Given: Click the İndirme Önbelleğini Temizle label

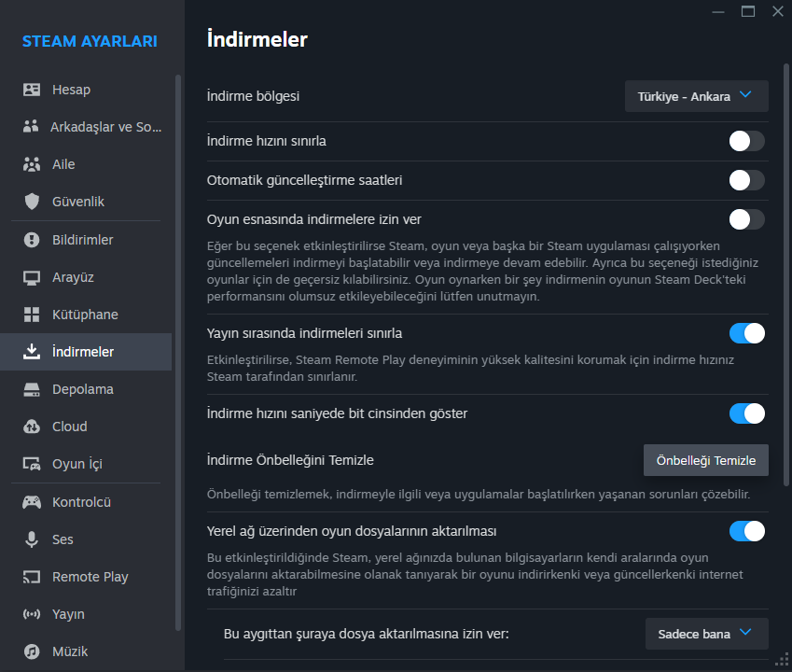Looking at the screenshot, I should 290,460.
